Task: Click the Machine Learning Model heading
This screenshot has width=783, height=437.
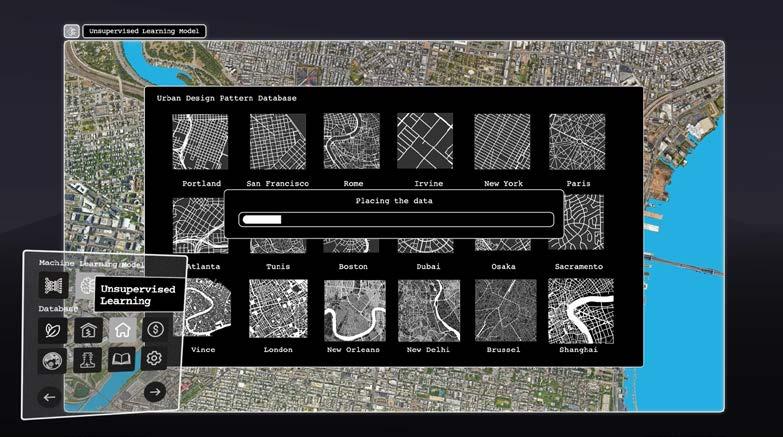Action: [x=91, y=263]
